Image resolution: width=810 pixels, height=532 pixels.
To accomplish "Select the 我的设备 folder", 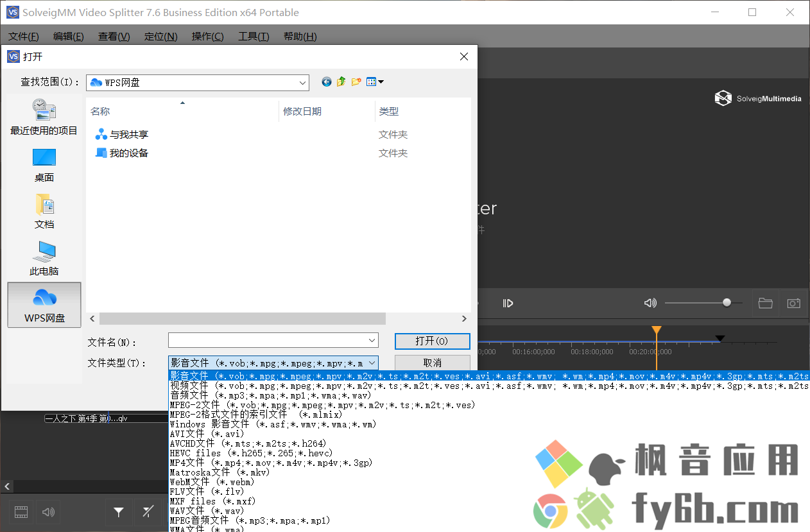I will click(x=122, y=153).
